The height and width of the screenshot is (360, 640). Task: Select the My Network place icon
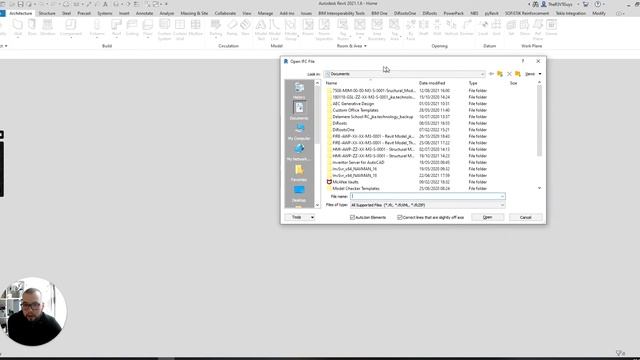click(x=299, y=152)
